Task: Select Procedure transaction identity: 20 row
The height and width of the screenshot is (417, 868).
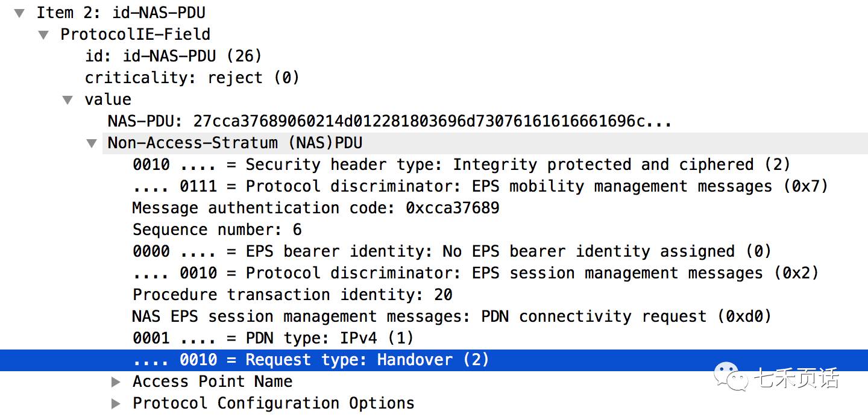Action: (x=292, y=295)
